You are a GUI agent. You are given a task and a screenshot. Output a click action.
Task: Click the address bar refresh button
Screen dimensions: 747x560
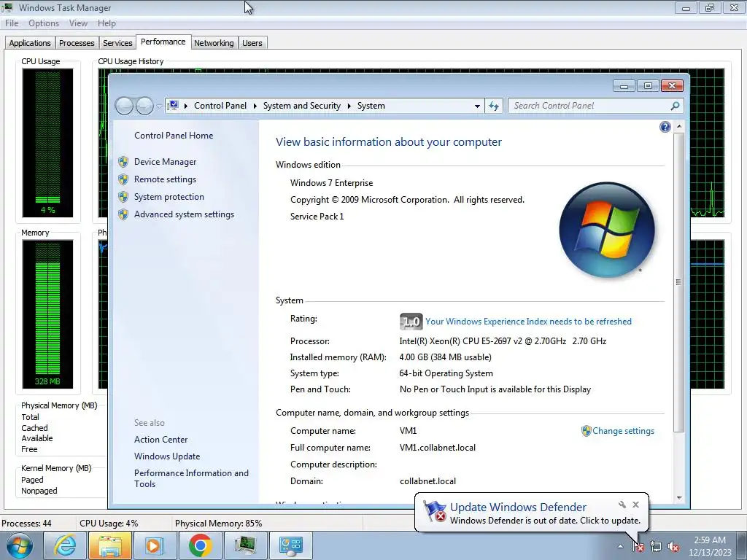coord(494,106)
